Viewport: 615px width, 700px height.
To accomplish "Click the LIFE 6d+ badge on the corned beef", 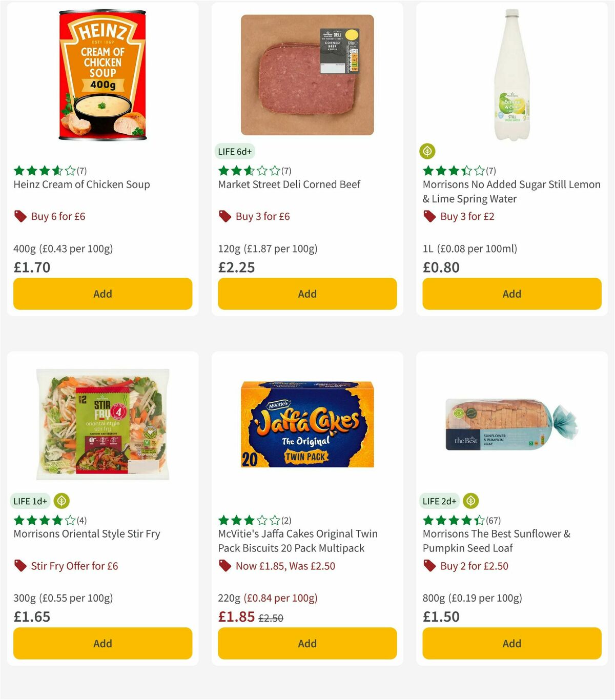I will [x=235, y=151].
